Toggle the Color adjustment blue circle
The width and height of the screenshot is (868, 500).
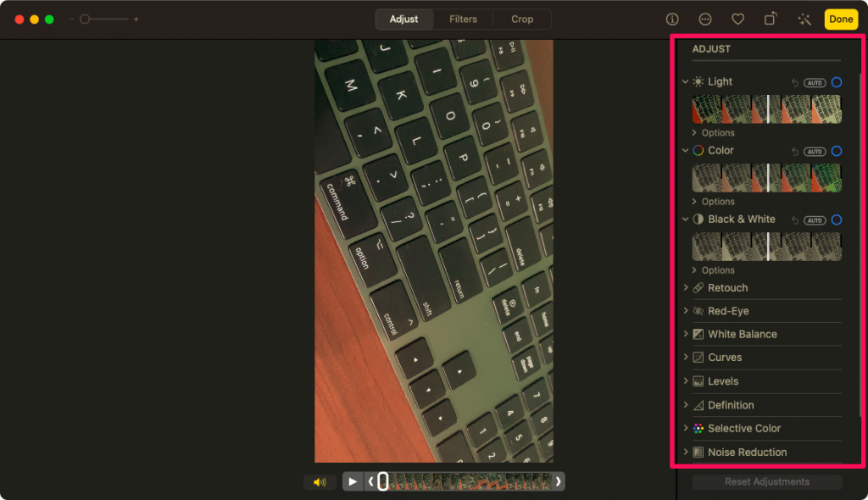[x=836, y=151]
